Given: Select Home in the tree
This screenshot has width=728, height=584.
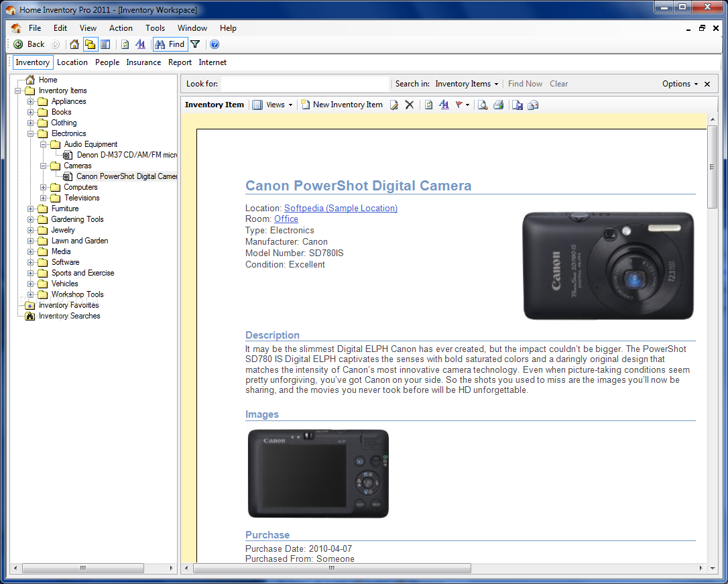Looking at the screenshot, I should pyautogui.click(x=48, y=80).
